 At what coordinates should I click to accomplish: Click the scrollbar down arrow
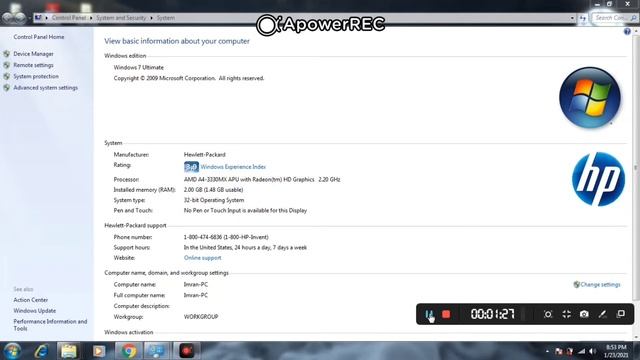(636, 337)
